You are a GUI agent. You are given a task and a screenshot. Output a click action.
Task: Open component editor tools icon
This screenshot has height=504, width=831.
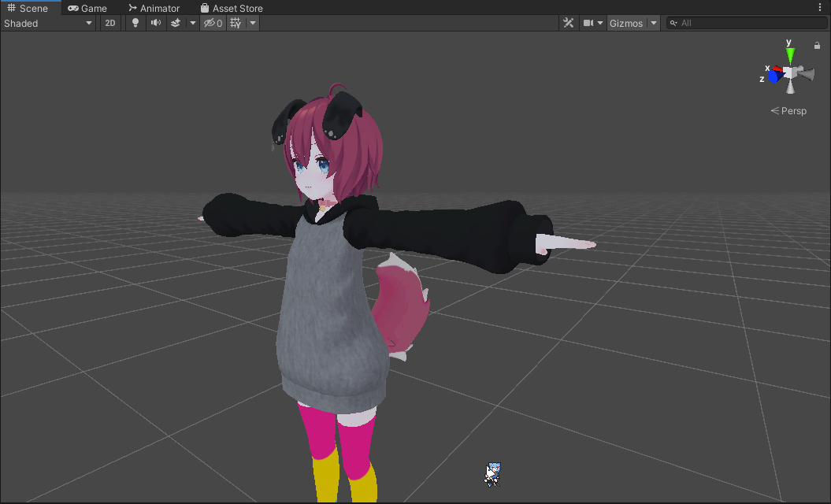pos(568,23)
